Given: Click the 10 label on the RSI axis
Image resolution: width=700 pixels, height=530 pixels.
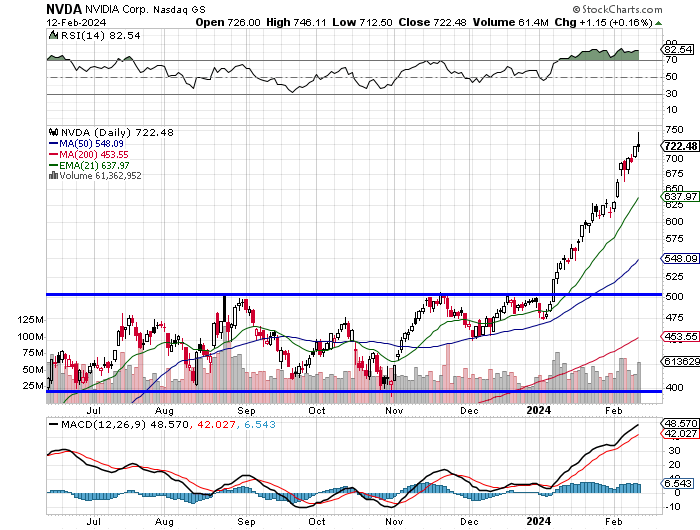Looking at the screenshot, I should pyautogui.click(x=671, y=110).
